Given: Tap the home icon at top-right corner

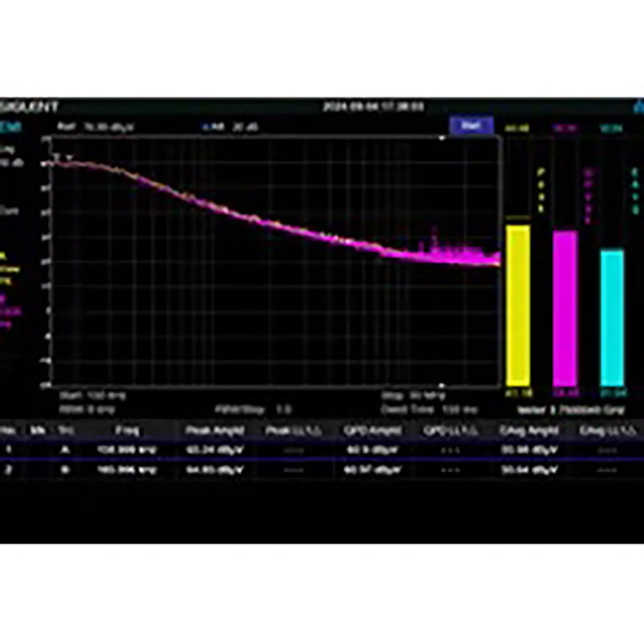Looking at the screenshot, I should coord(639,107).
